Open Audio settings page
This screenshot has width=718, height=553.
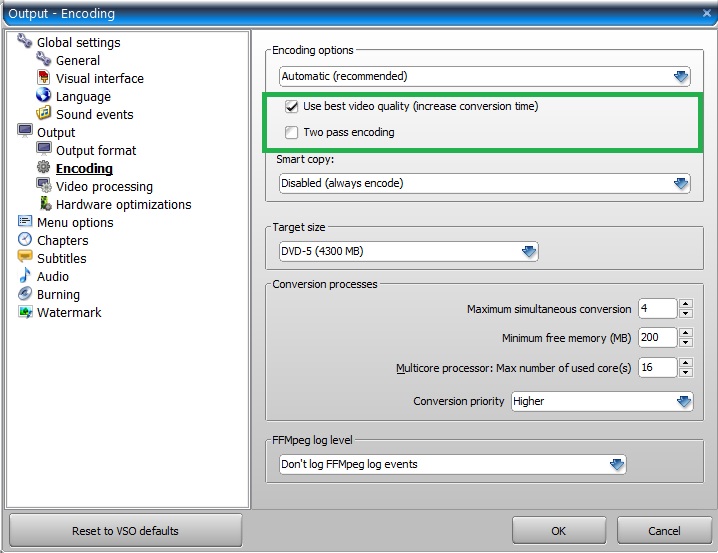pyautogui.click(x=53, y=276)
